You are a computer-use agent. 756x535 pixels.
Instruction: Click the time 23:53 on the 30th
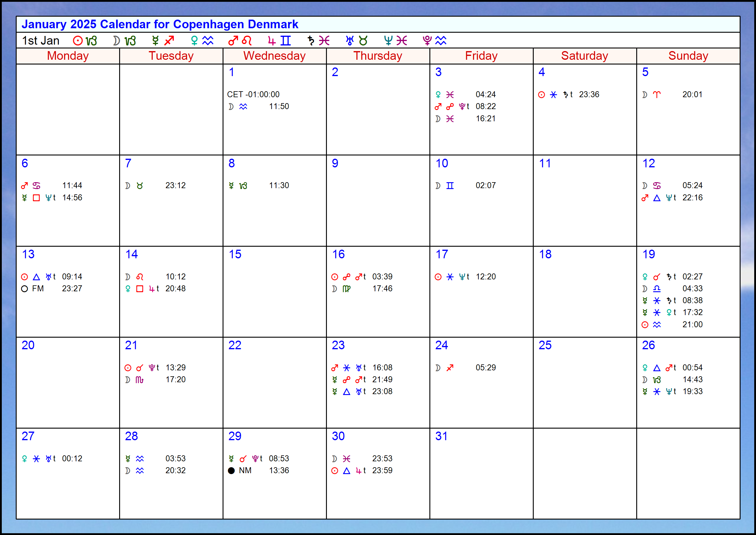tap(382, 459)
